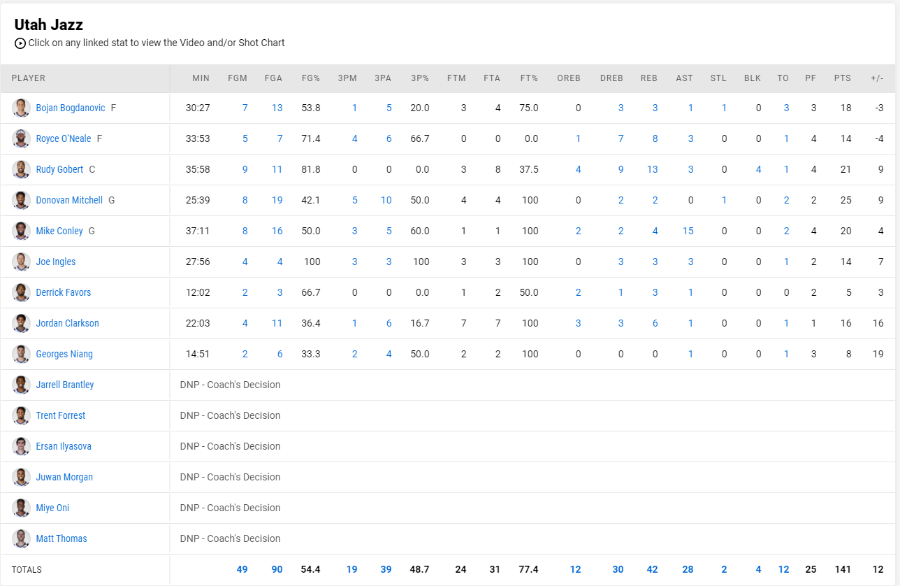Click Jarrell Brantley's DNP - Coach's Decision text
The height and width of the screenshot is (586, 900).
[x=230, y=385]
